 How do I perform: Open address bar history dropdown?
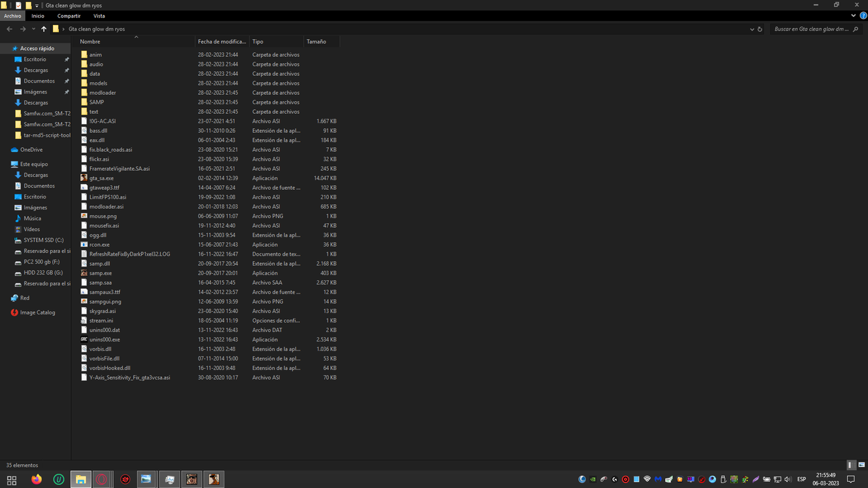[x=752, y=29]
